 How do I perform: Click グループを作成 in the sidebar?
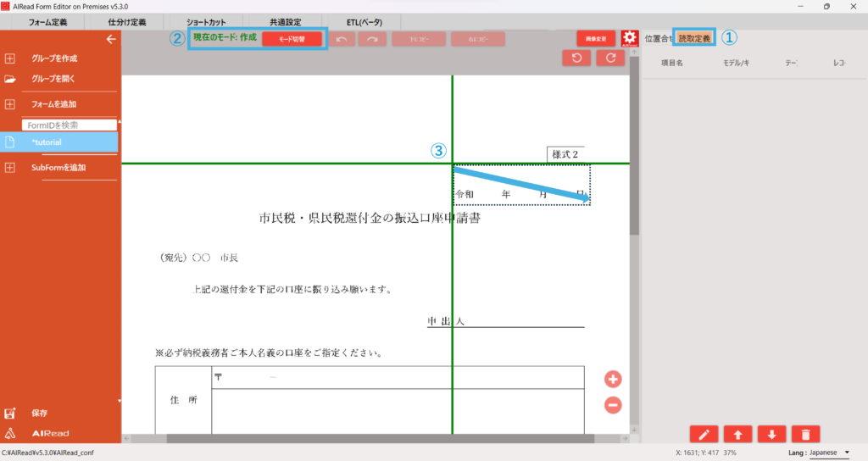coord(53,58)
